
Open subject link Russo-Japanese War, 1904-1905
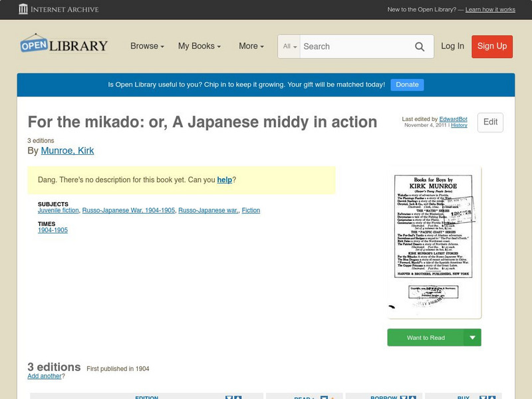click(129, 210)
